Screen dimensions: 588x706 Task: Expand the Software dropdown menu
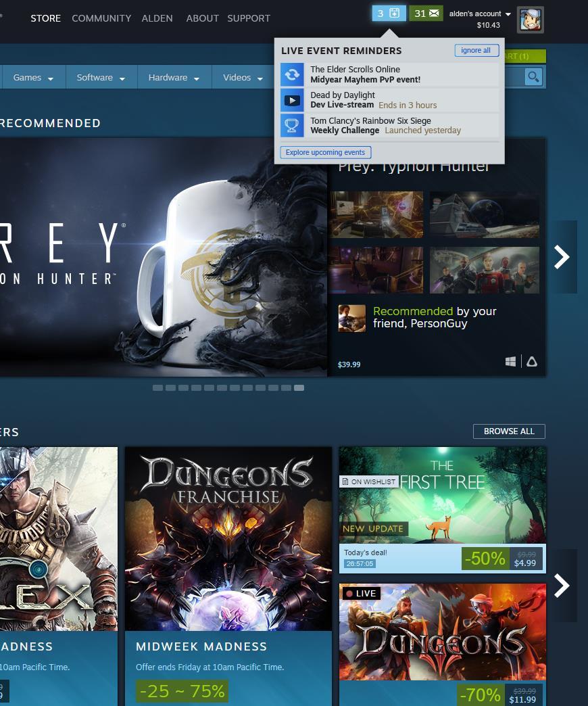(101, 78)
